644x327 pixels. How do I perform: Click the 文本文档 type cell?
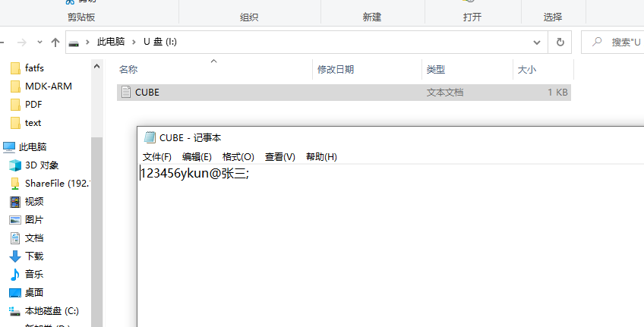click(445, 93)
